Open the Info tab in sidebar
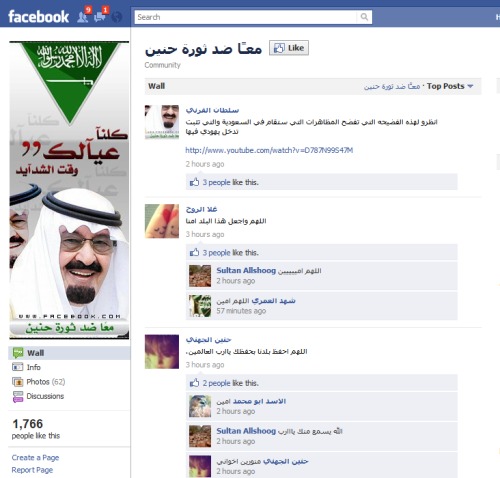Viewport: 500px width, 478px height. 33,367
